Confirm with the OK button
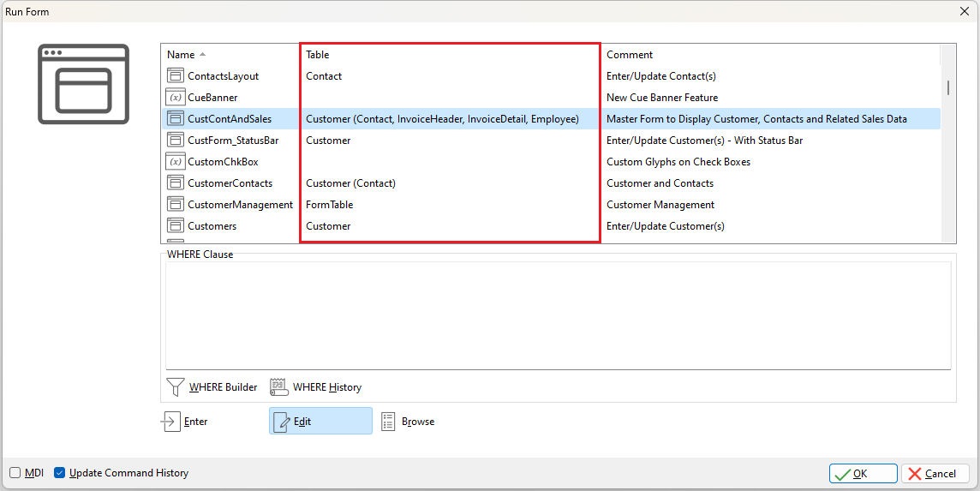Viewport: 980px width, 491px height. click(x=863, y=474)
